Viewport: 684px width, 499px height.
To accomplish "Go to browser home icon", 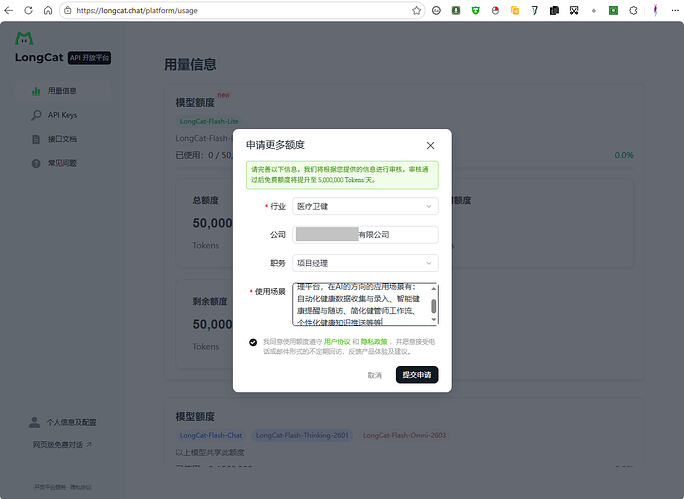I will pyautogui.click(x=48, y=10).
